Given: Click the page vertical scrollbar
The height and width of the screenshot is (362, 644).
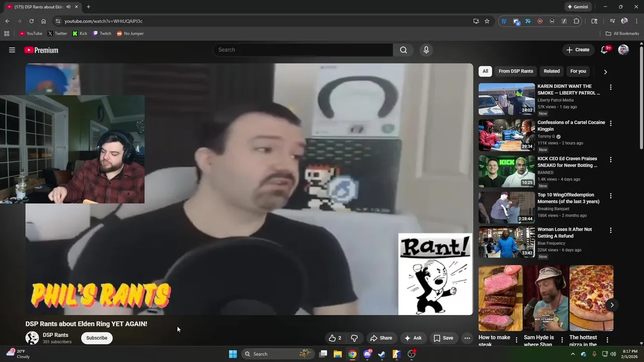Looking at the screenshot, I should 641,98.
